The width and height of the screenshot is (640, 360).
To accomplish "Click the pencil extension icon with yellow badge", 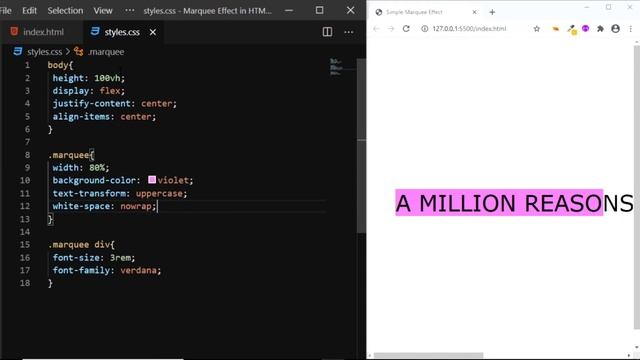I will (572, 29).
